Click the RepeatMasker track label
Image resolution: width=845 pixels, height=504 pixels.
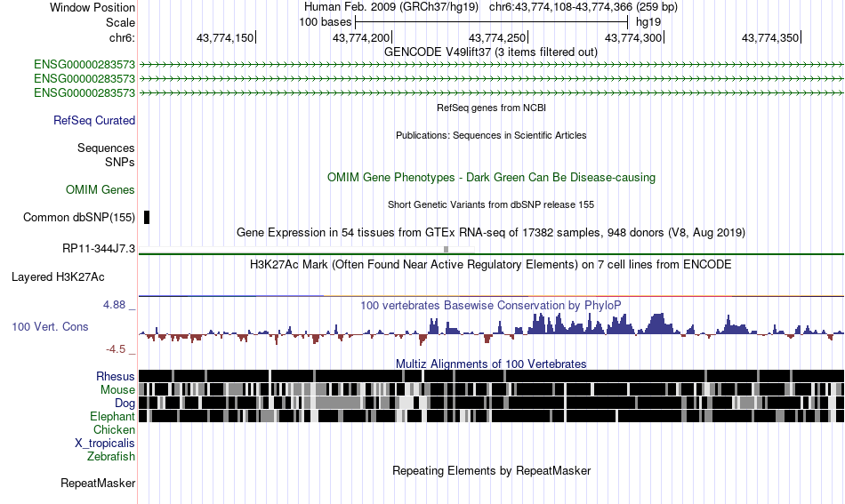98,484
